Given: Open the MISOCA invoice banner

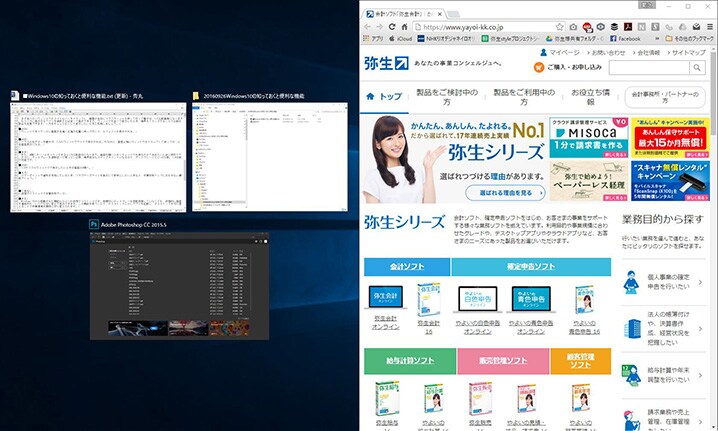Looking at the screenshot, I should [x=588, y=138].
